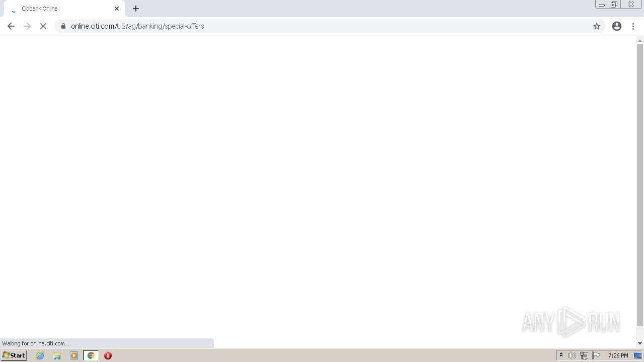Click Show desktop button in tray
Screen dimensions: 644x362
tap(638, 355)
